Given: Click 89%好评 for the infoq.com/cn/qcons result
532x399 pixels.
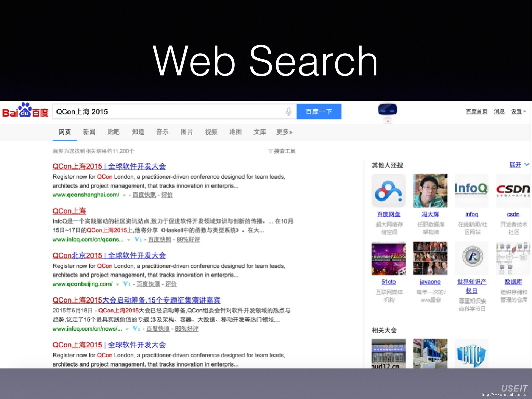Looking at the screenshot, I should (x=188, y=239).
